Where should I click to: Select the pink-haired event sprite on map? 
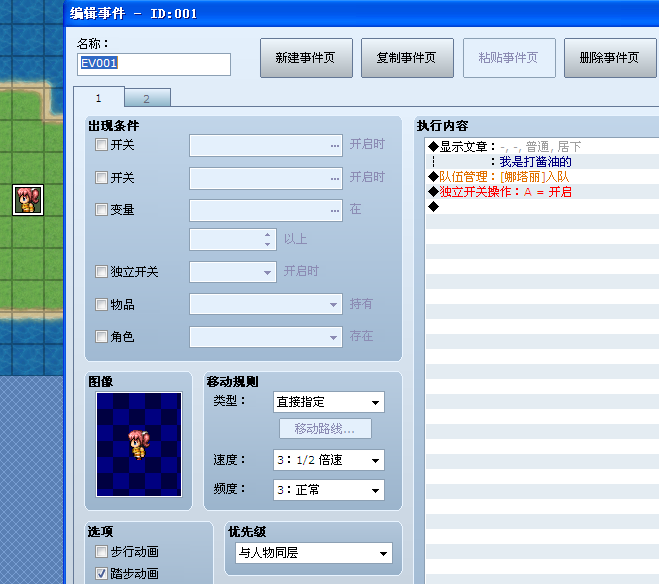click(28, 200)
